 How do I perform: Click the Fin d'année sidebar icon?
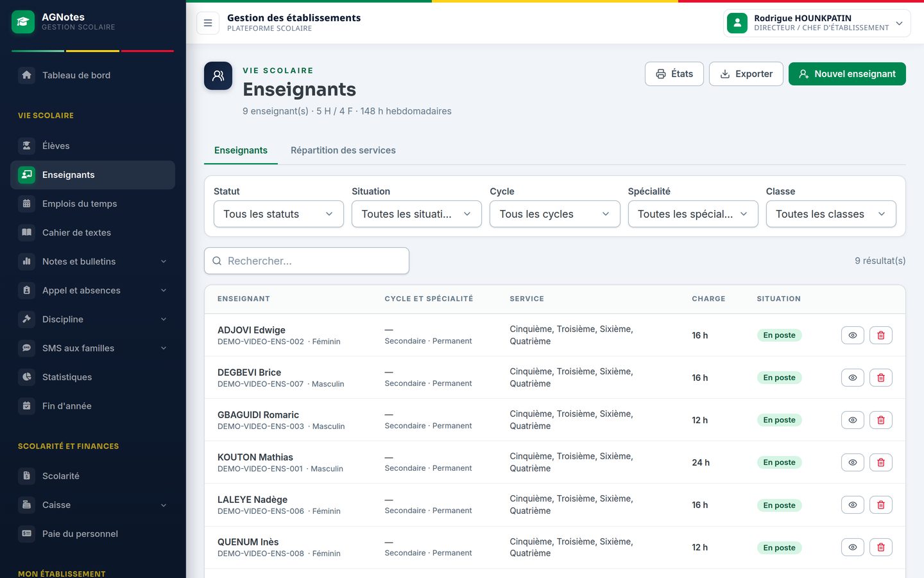pos(26,406)
